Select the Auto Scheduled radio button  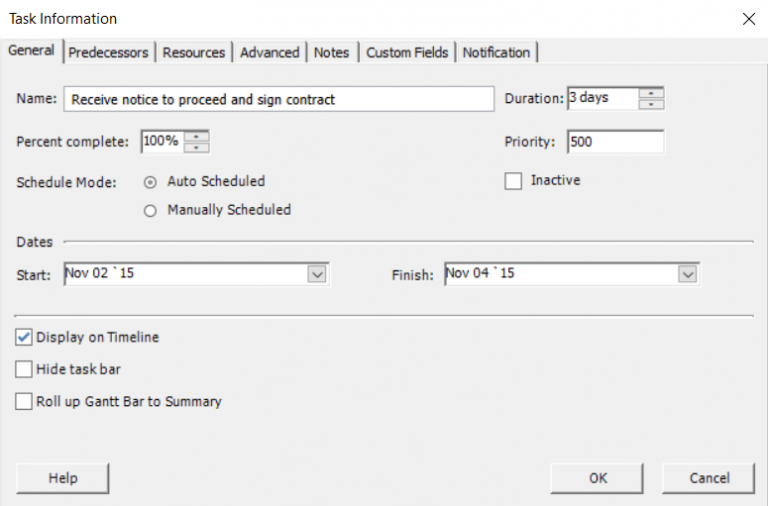(151, 182)
